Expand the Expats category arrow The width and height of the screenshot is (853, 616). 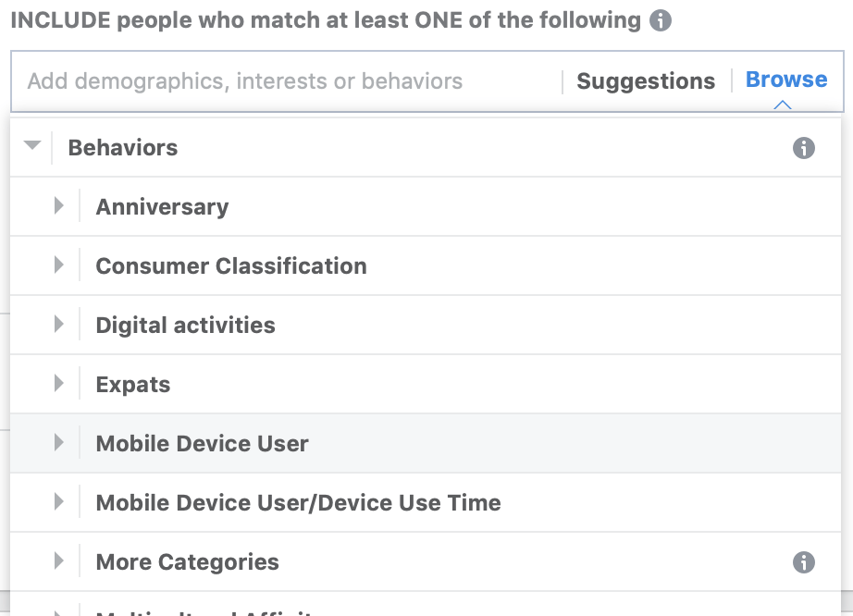[59, 383]
